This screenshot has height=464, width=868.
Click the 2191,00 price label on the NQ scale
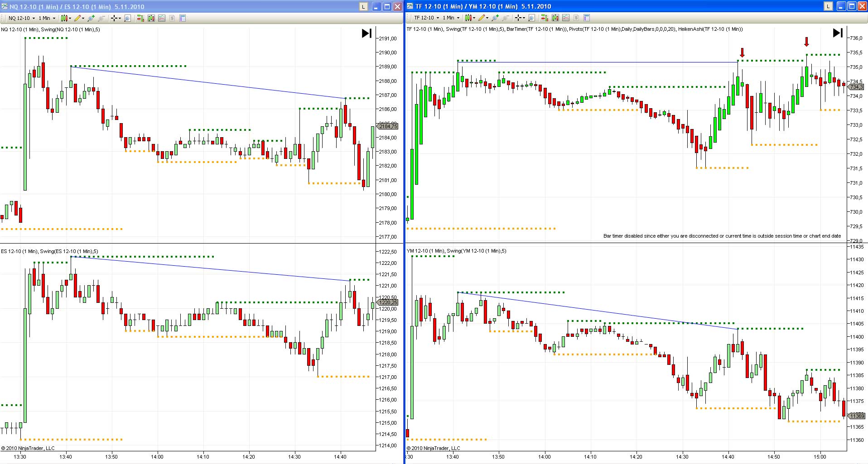[388, 38]
